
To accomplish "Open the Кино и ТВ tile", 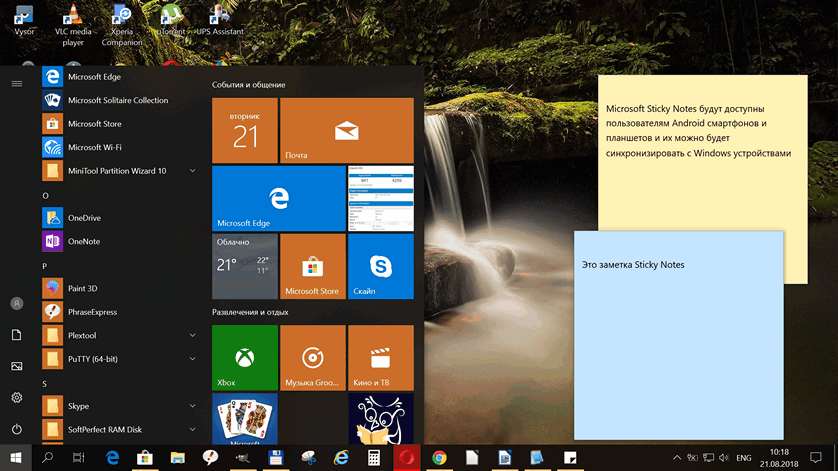I will (381, 358).
